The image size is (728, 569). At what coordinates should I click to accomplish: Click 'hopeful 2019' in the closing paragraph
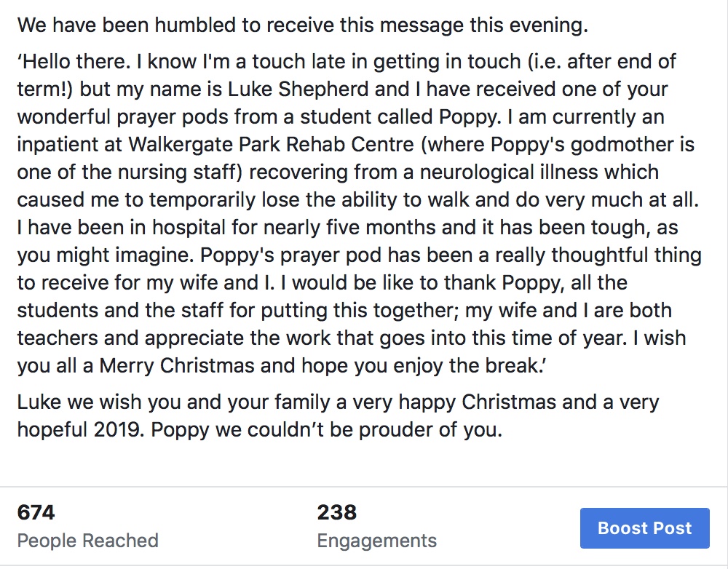click(x=81, y=430)
